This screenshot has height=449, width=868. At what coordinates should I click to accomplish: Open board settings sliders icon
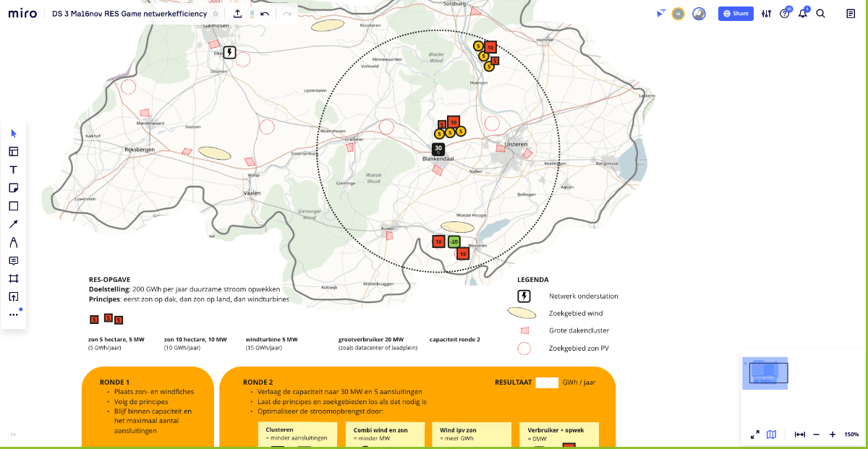tap(767, 14)
